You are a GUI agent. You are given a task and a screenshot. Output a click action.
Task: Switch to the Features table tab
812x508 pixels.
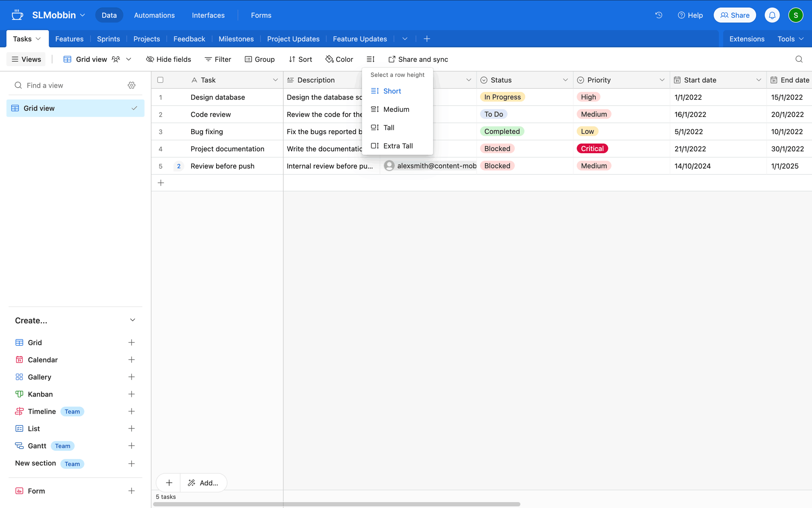point(69,39)
